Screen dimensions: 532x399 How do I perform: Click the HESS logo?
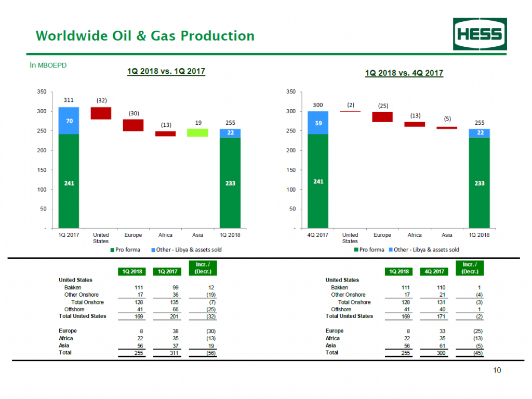pos(480,34)
